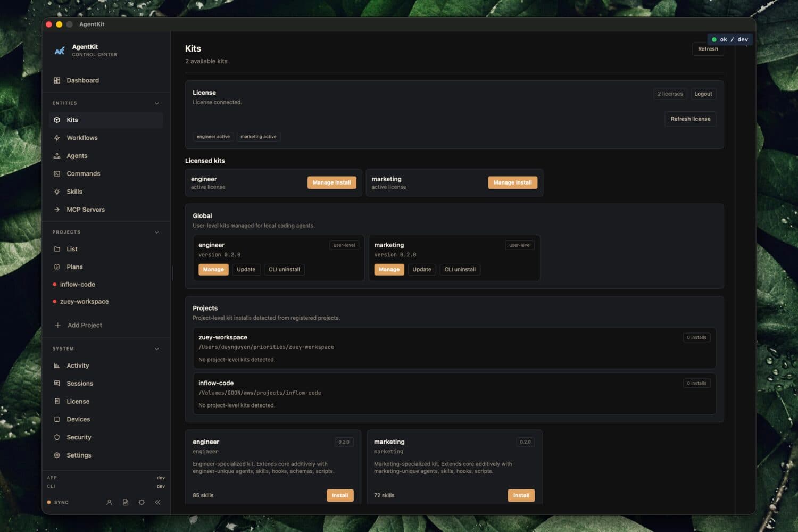Click the sun/theme icon in sidebar footer
Screen dimensions: 798x532
pos(142,502)
